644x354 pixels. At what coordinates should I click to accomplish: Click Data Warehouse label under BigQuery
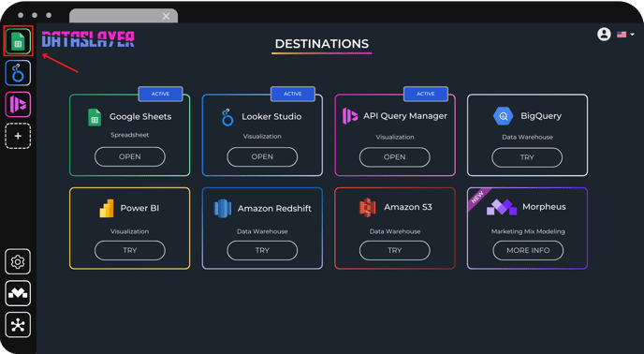(527, 138)
